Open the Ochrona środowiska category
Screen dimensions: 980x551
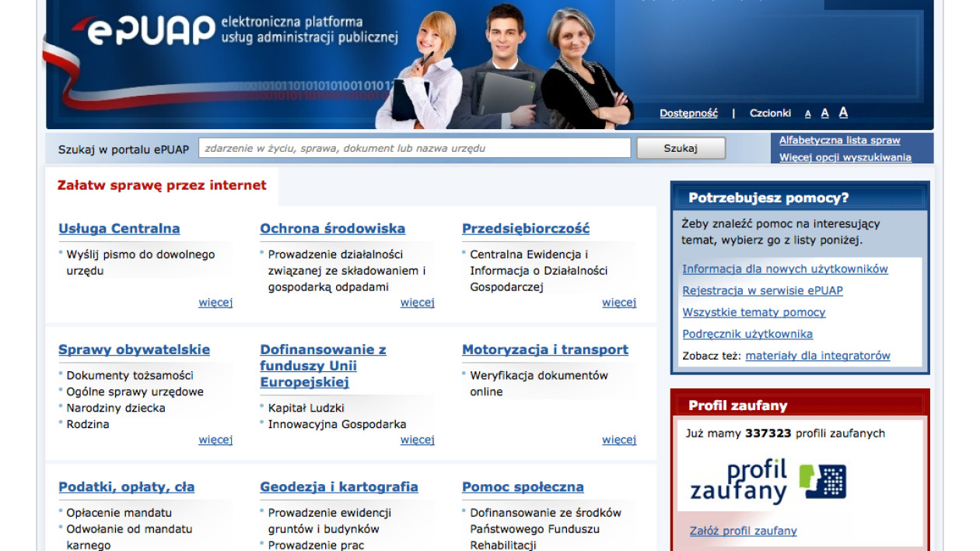[332, 228]
